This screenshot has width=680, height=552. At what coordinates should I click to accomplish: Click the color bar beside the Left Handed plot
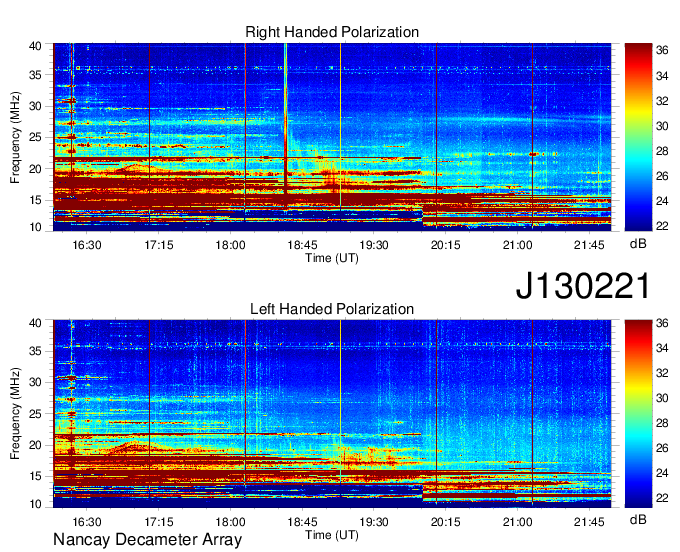pyautogui.click(x=638, y=414)
